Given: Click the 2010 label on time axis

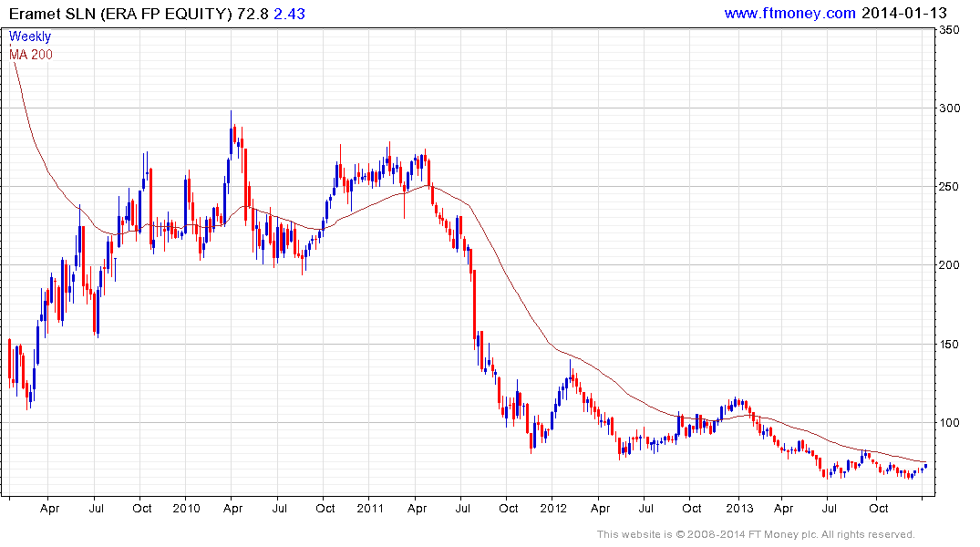Looking at the screenshot, I should point(186,508).
